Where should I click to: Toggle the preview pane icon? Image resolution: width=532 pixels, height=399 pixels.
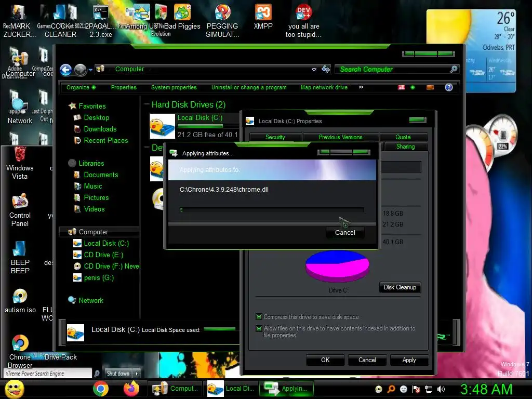tap(430, 87)
